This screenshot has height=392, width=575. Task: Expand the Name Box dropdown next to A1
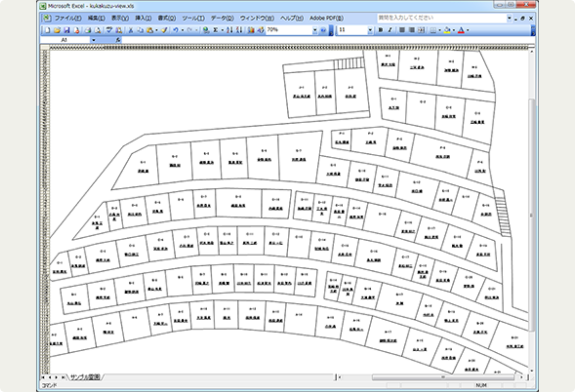(x=94, y=39)
